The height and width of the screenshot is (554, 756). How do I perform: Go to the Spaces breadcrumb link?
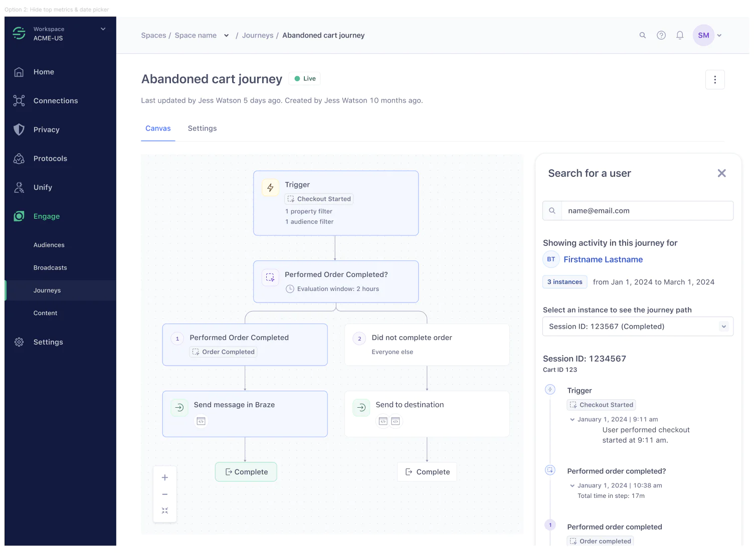tap(153, 36)
